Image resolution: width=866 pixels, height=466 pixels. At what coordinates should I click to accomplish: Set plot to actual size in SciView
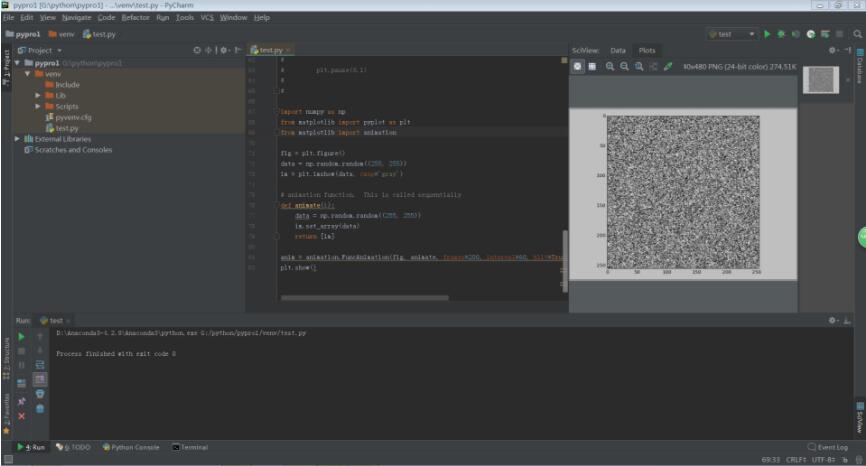pos(639,66)
